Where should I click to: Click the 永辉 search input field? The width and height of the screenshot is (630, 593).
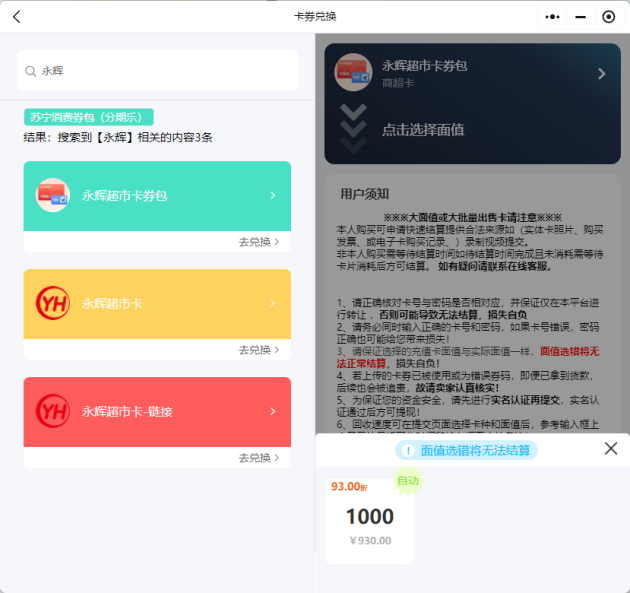[x=157, y=71]
